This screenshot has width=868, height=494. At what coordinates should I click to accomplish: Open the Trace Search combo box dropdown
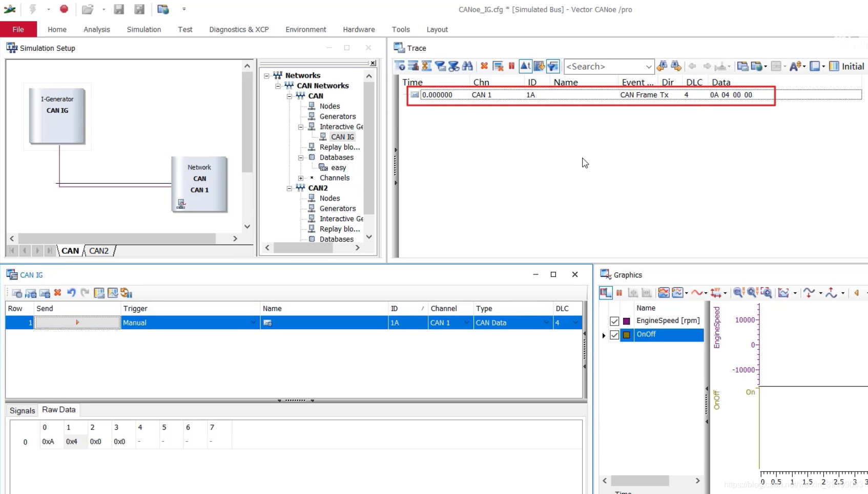click(x=648, y=67)
